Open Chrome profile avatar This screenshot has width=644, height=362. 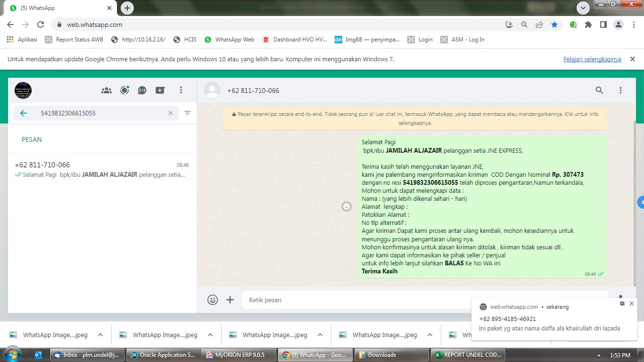pos(619,25)
